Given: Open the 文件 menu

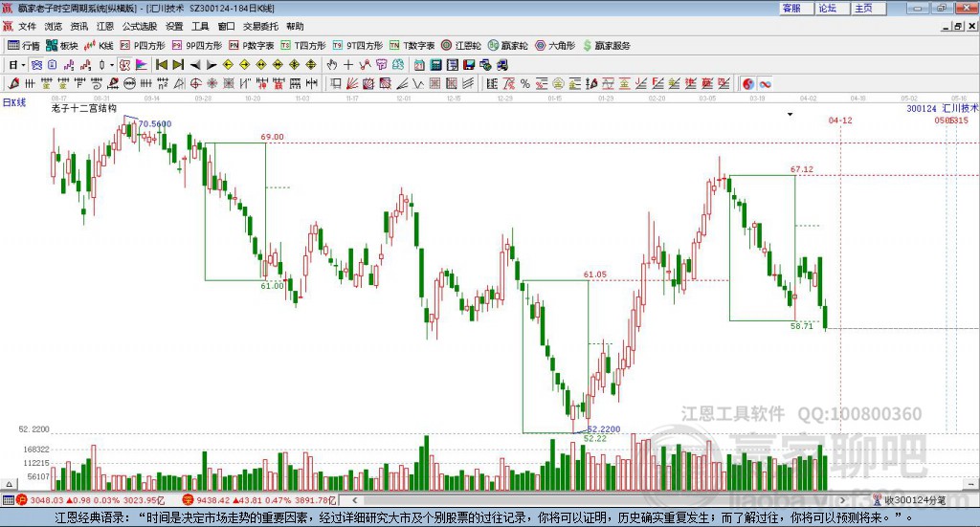Looking at the screenshot, I should point(28,26).
